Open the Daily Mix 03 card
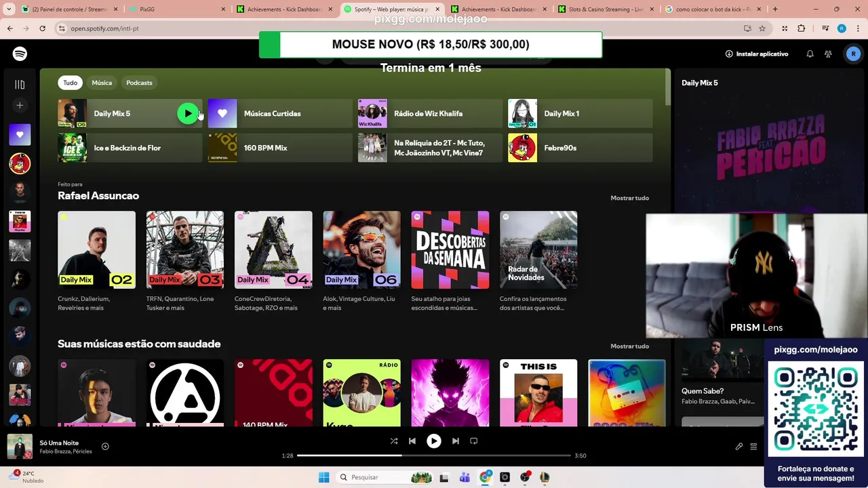Image resolution: width=868 pixels, height=488 pixels. point(185,261)
